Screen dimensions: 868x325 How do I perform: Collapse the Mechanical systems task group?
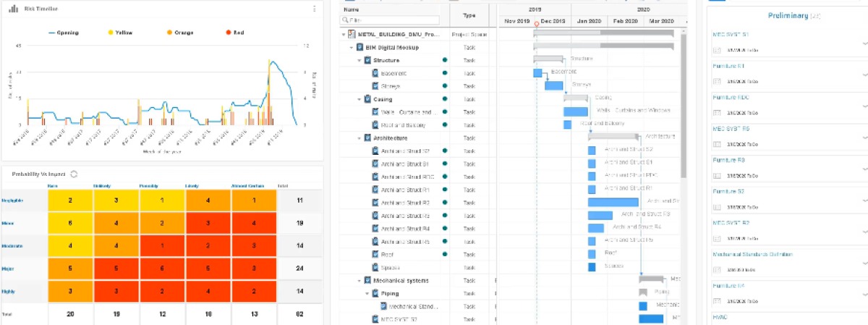[x=359, y=280]
